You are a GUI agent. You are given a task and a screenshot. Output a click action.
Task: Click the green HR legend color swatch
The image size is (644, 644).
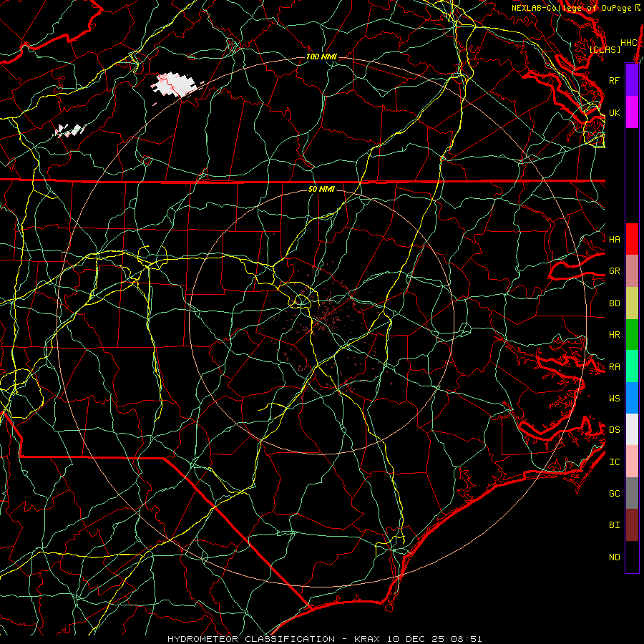point(632,335)
